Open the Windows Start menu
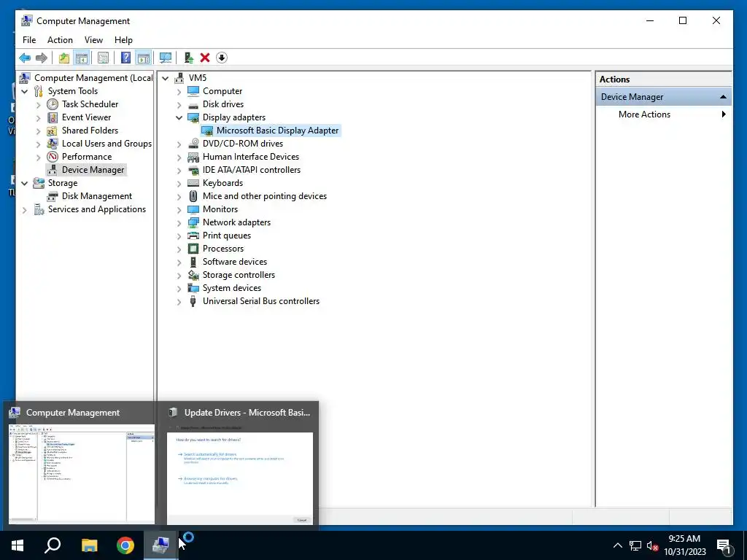747x560 pixels. click(18, 545)
